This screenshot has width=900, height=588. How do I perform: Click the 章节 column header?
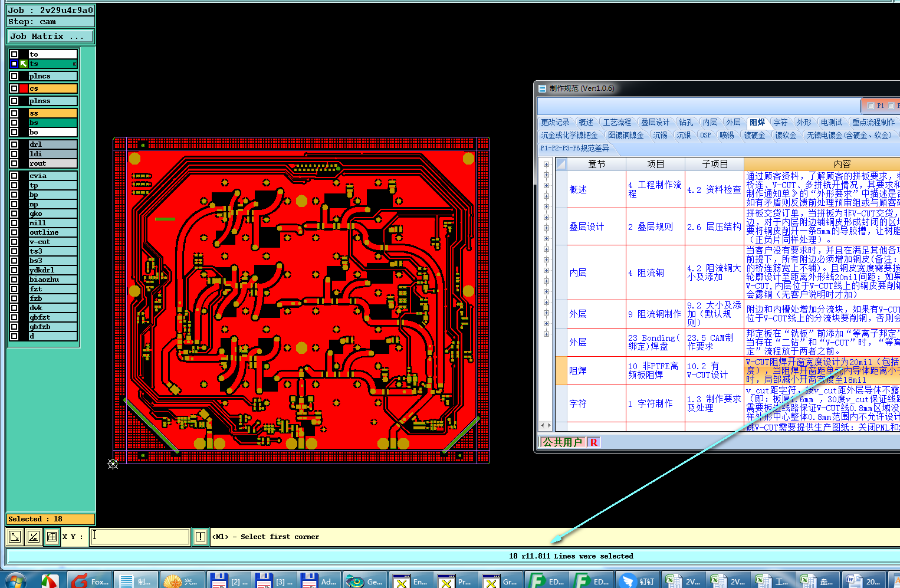[x=597, y=164]
